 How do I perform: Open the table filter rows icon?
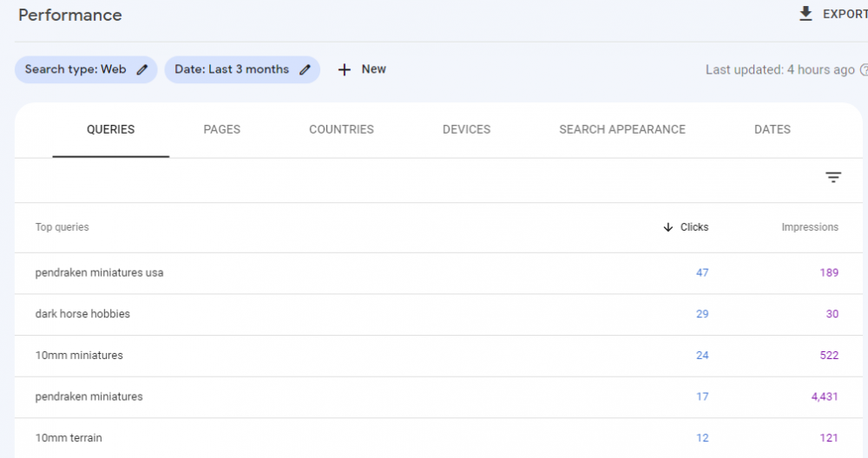pos(833,178)
